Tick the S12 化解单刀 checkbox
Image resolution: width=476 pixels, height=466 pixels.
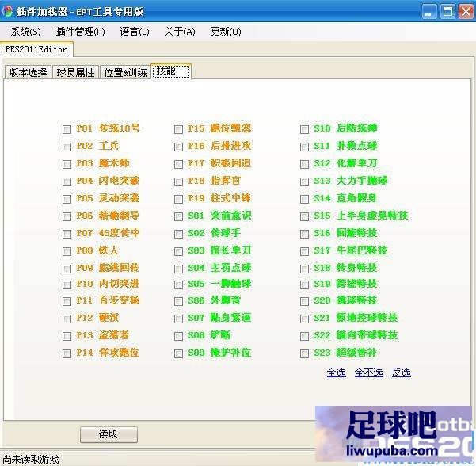click(x=304, y=164)
